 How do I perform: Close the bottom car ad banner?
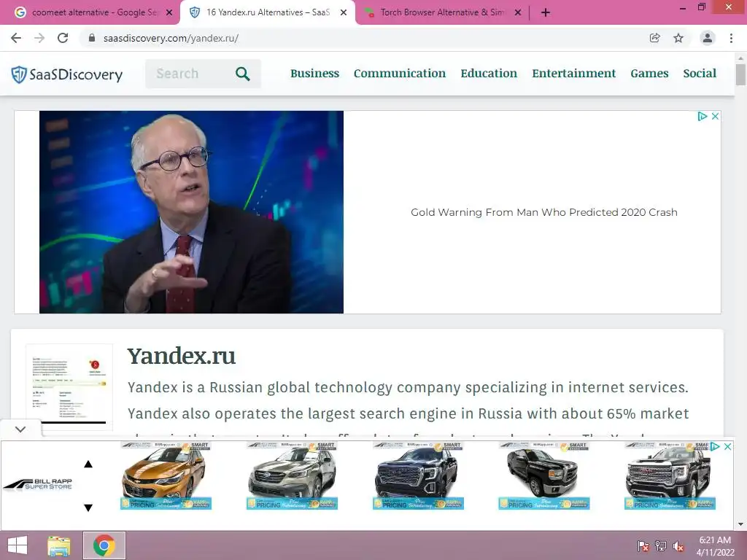point(727,447)
